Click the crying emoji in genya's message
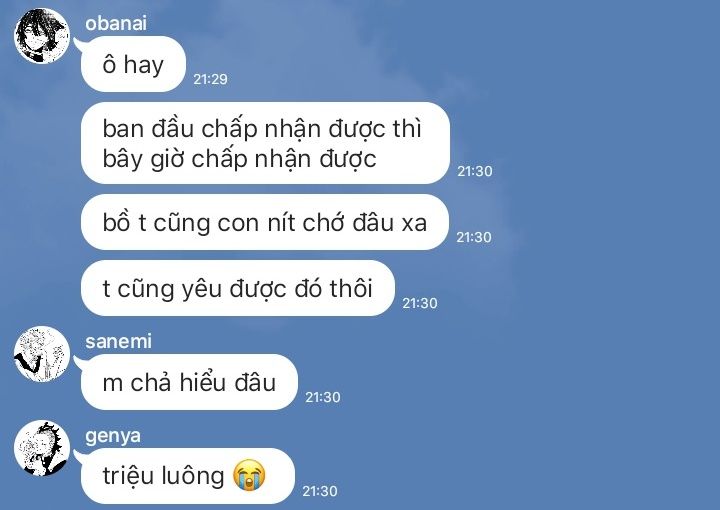 [249, 475]
